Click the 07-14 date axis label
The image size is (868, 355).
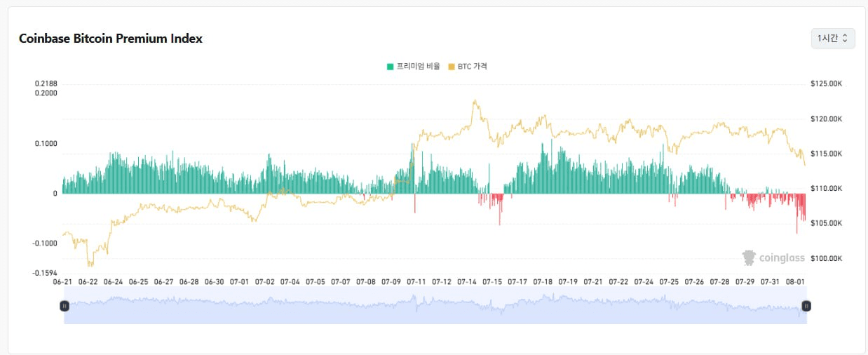click(x=467, y=281)
